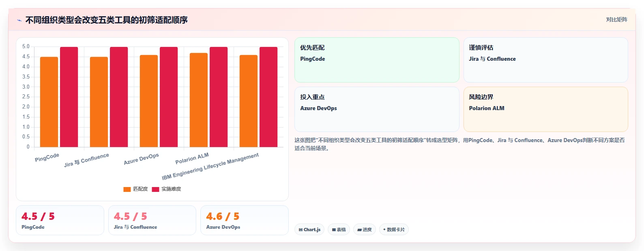Open the 优先匹配 PingCode card
Viewport: 644px width, 251px height.
point(377,60)
